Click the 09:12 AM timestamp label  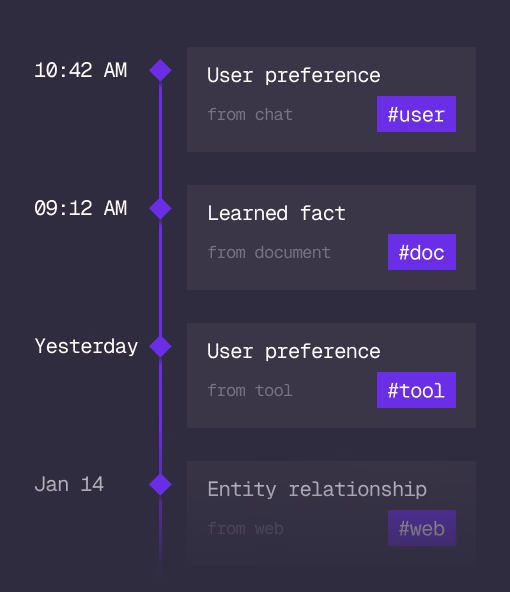[80, 208]
